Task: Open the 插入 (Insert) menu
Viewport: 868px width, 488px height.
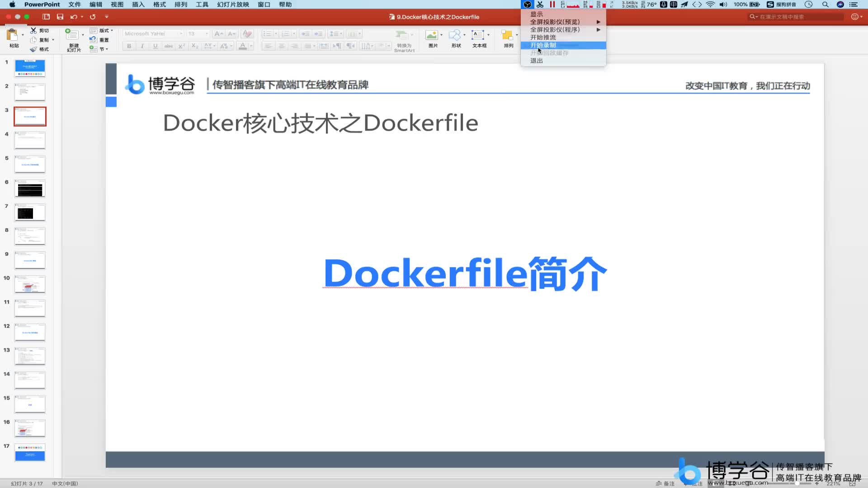Action: 138,5
